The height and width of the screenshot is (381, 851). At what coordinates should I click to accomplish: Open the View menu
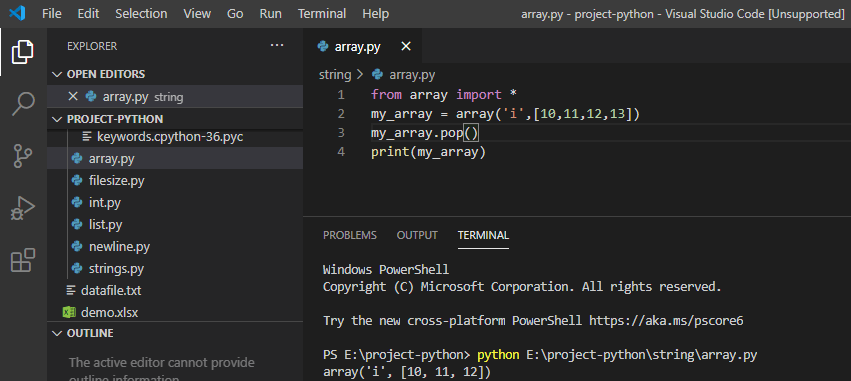197,14
